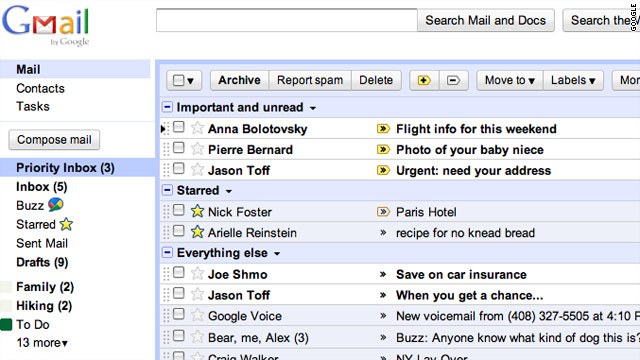Click the Hiking label color swatch

[6, 306]
